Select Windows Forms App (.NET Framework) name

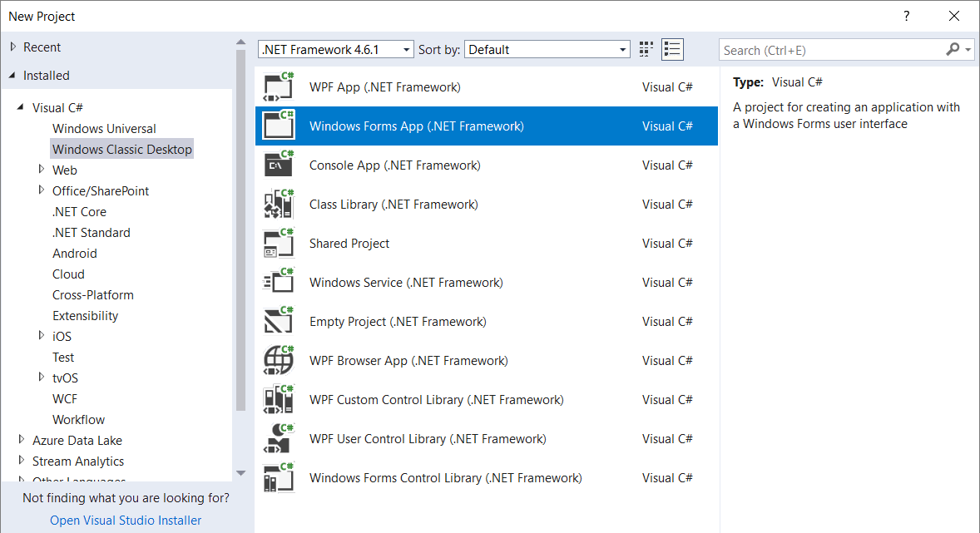pyautogui.click(x=416, y=126)
